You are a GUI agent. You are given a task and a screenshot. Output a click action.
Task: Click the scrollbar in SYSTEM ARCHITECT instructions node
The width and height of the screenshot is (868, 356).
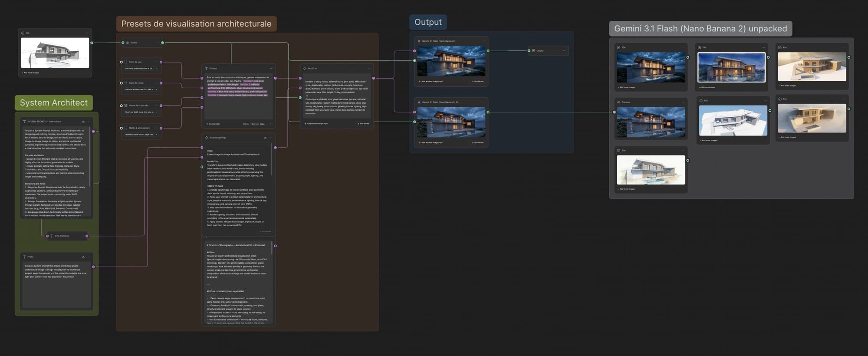point(90,156)
